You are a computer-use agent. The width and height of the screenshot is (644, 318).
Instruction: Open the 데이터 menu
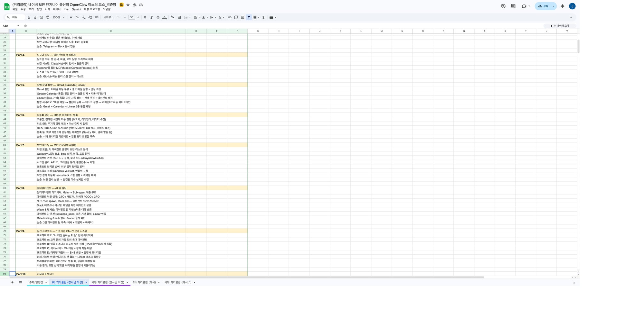point(57,9)
